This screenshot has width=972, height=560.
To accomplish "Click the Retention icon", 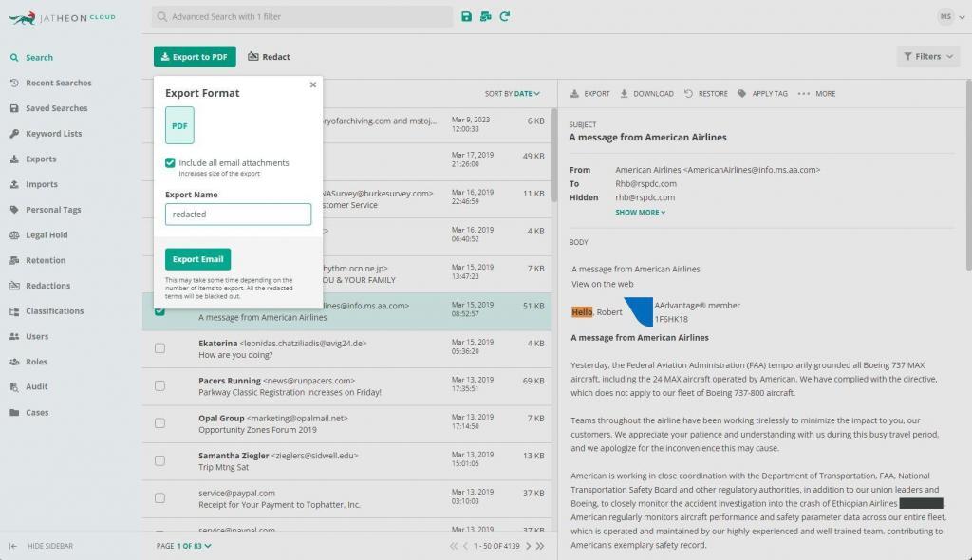I will 14,260.
